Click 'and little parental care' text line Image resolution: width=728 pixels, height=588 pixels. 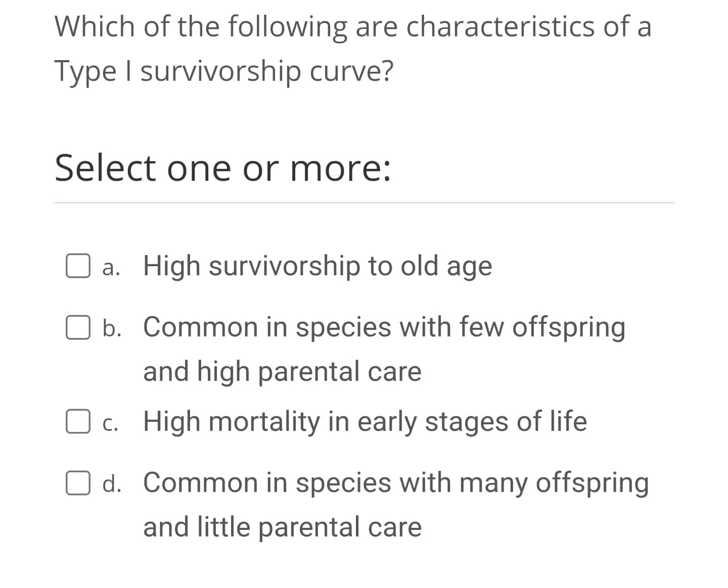point(283,527)
